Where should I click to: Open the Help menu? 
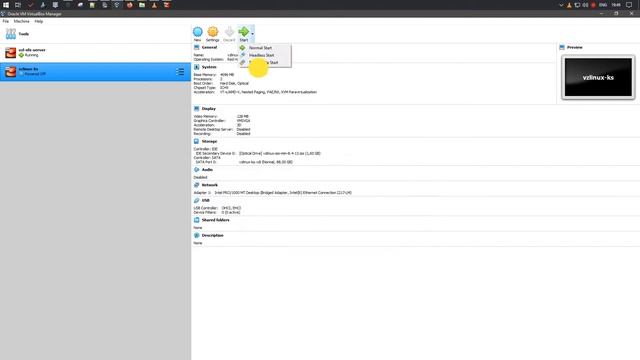point(39,21)
